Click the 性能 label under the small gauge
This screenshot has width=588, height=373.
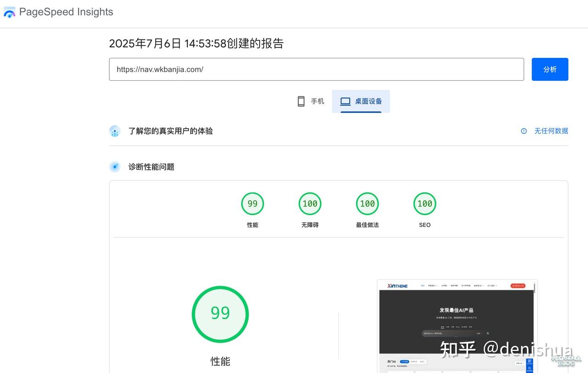[x=253, y=225]
